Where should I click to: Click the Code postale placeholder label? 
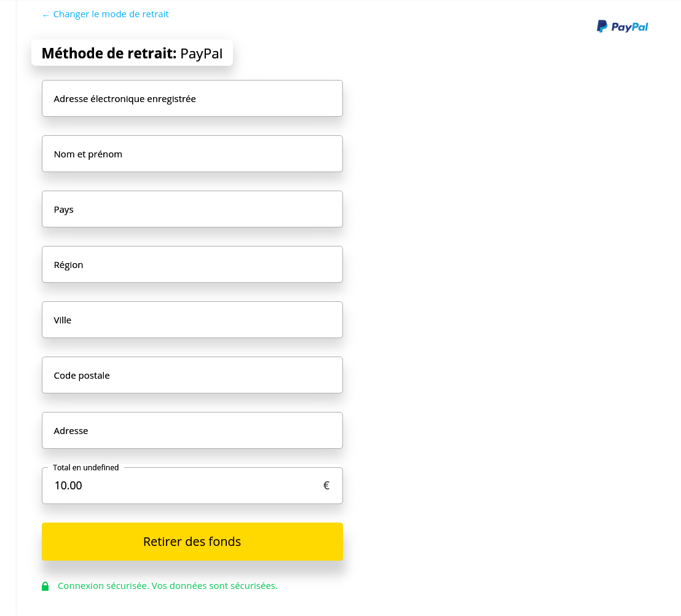coord(82,376)
